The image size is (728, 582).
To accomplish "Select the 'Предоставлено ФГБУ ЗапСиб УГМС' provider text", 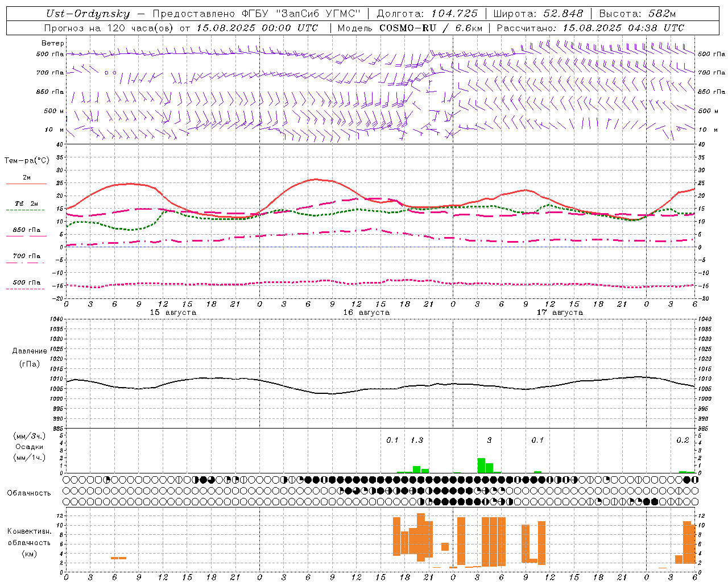I will tap(257, 14).
